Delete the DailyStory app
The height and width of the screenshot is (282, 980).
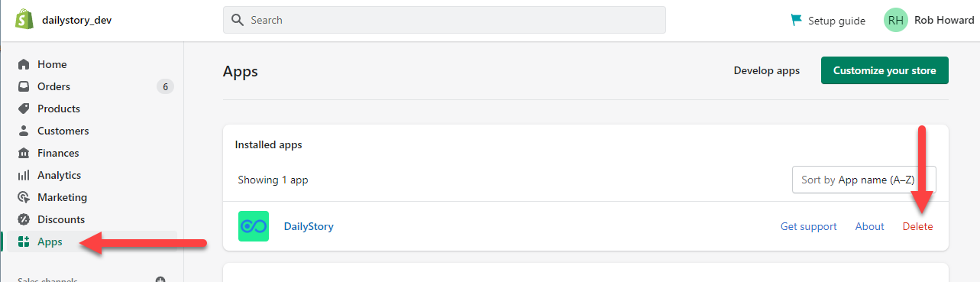coord(917,226)
